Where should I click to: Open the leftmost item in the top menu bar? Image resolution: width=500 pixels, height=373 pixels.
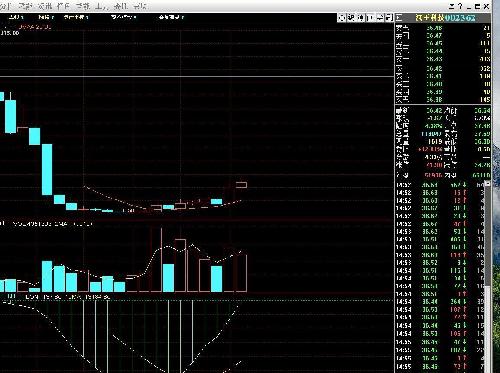point(5,6)
